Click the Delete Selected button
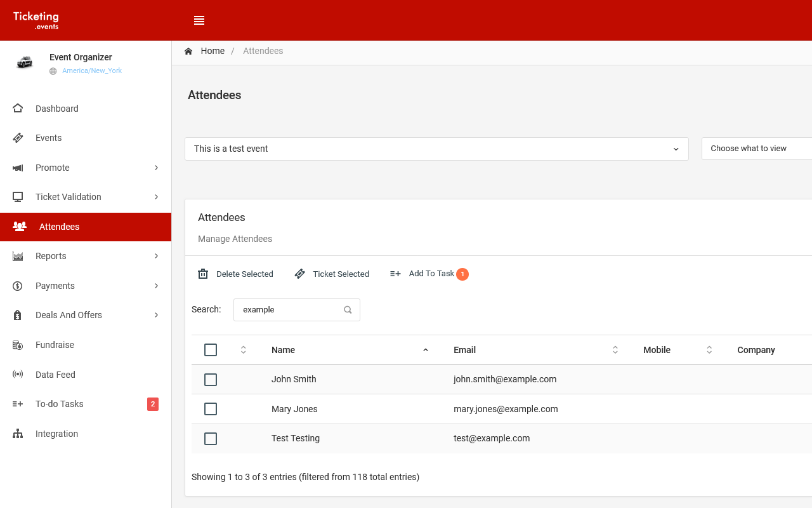Screen dimensions: 812x508 pyautogui.click(x=235, y=274)
